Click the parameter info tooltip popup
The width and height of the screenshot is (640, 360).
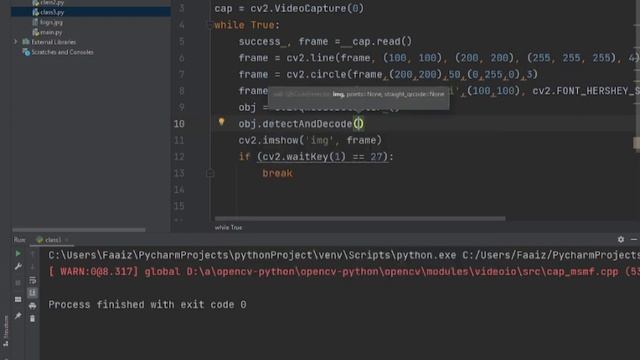(x=358, y=98)
